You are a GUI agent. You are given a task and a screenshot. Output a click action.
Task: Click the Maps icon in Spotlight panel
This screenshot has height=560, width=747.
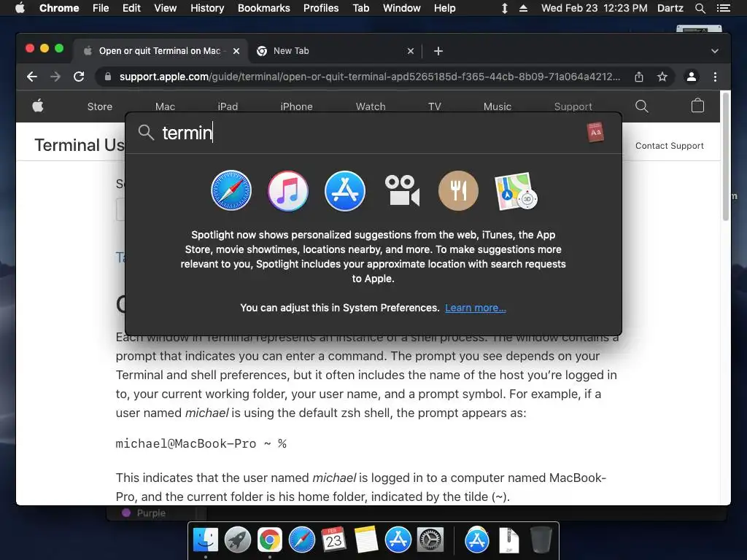tap(516, 192)
